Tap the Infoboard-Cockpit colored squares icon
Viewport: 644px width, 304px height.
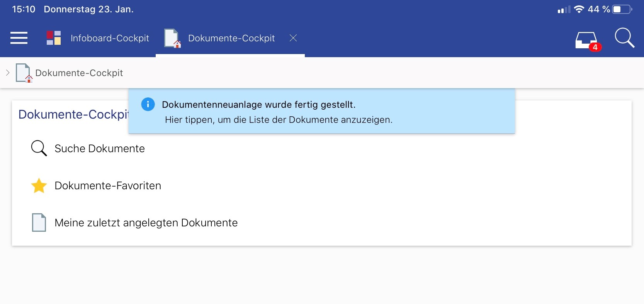point(54,38)
